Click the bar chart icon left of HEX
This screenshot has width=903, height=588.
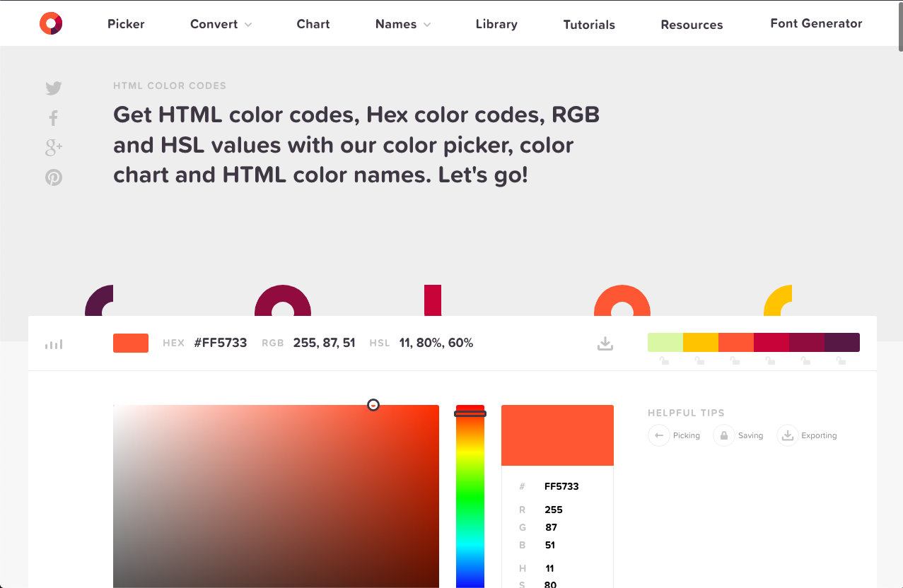pyautogui.click(x=54, y=344)
